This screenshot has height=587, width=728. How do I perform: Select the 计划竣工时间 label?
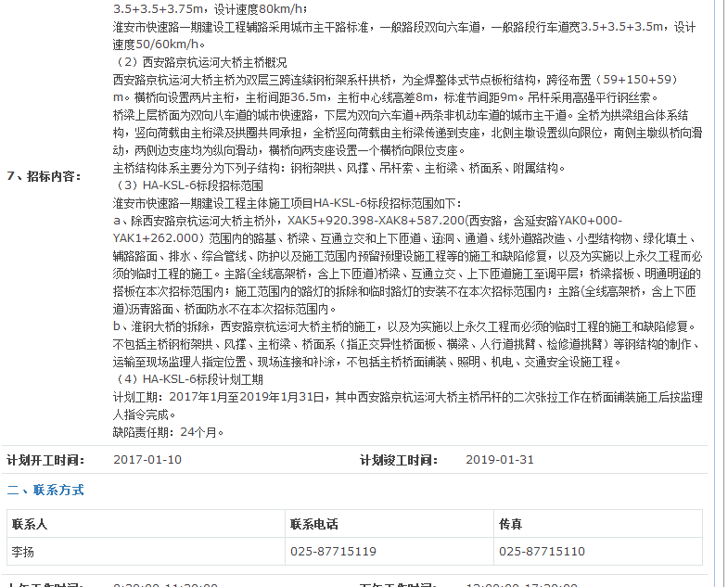tap(398, 460)
